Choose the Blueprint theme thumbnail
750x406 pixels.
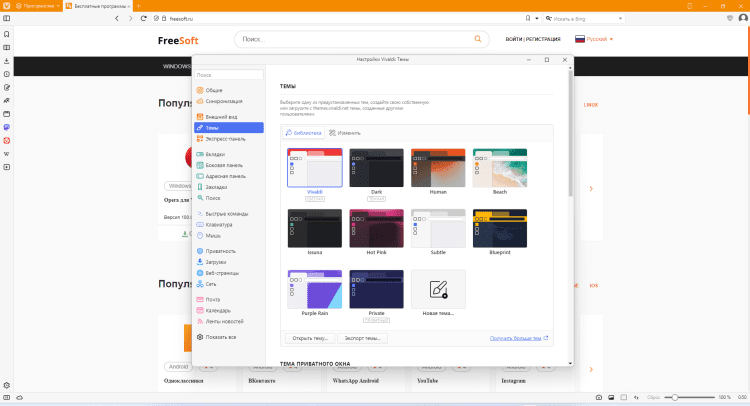(x=500, y=229)
